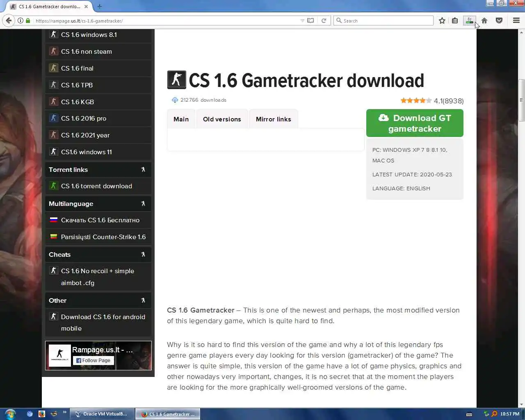
Task: Click the page vertical scrollbar thumb
Action: [521, 100]
